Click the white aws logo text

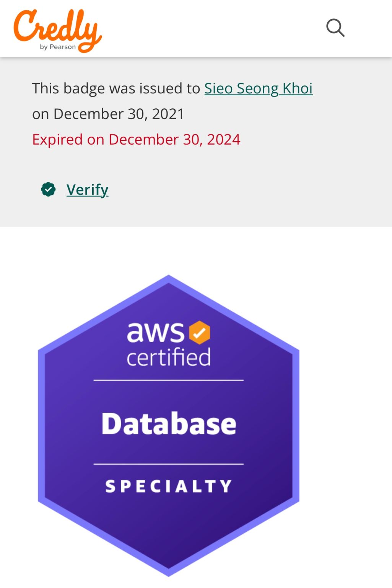click(x=156, y=332)
